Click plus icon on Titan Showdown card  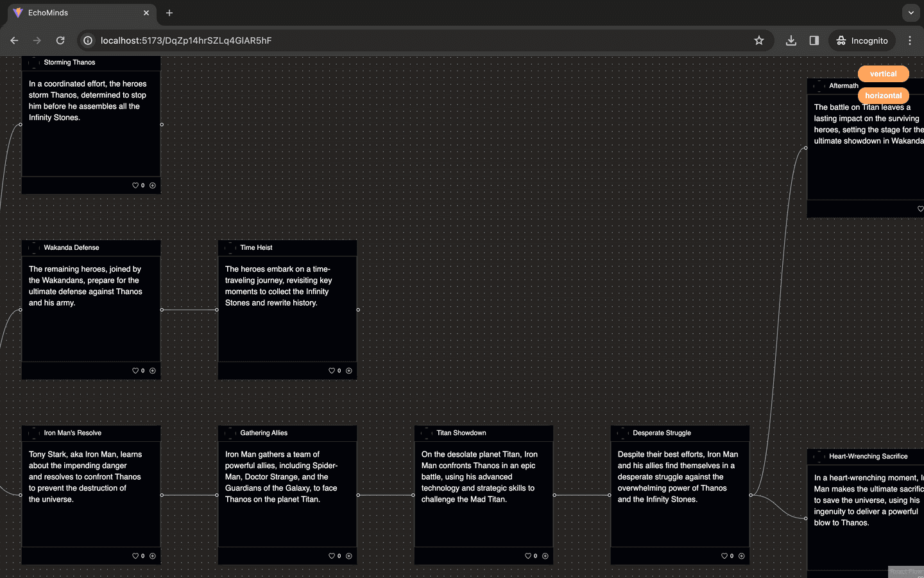pos(545,556)
